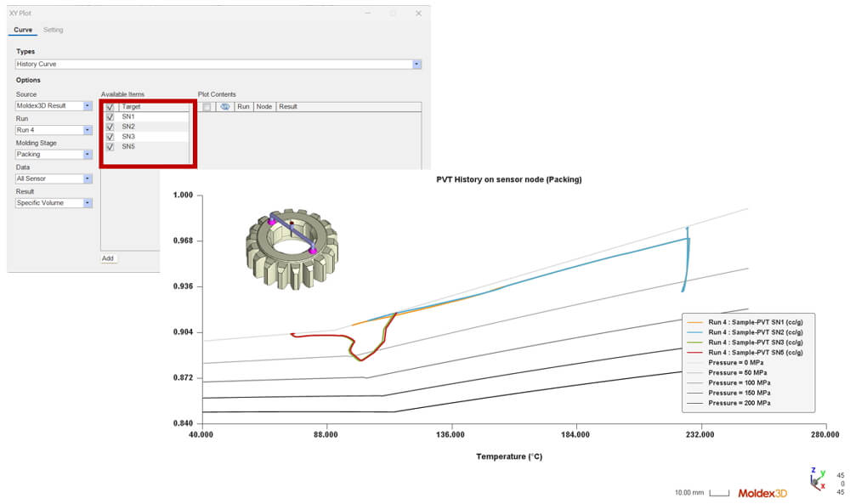The image size is (850, 504).
Task: Click the 232.000 temperature axis tick label
Action: (700, 434)
